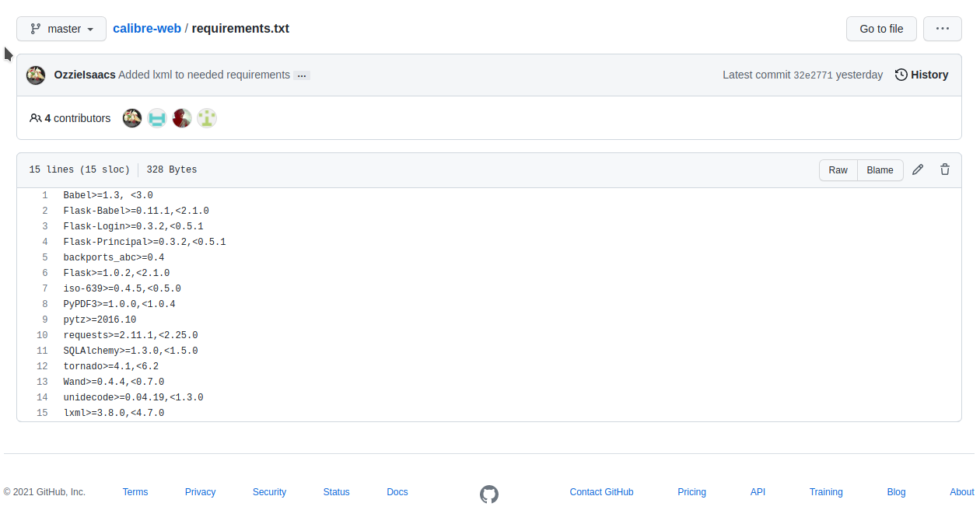Click the first contributor avatar

132,118
